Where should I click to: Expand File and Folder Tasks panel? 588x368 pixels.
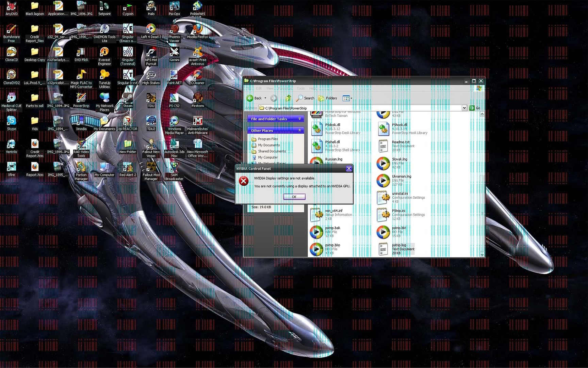click(276, 119)
